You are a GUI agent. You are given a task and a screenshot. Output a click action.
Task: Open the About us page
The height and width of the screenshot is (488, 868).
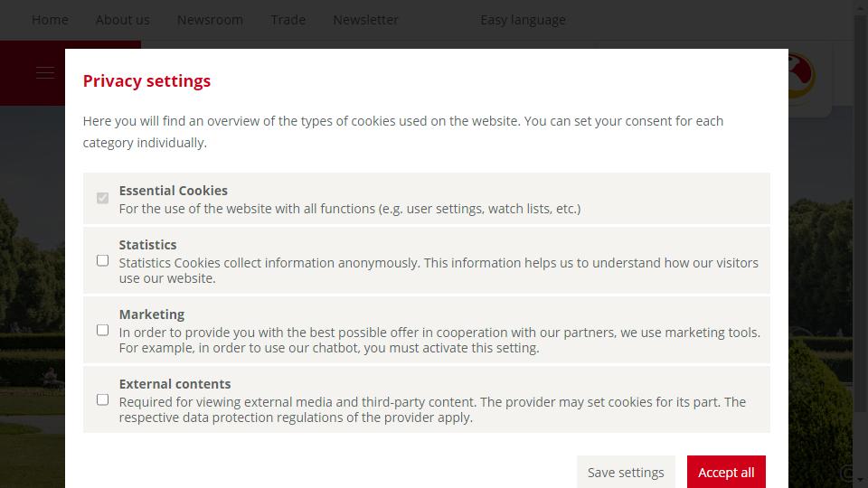122,20
